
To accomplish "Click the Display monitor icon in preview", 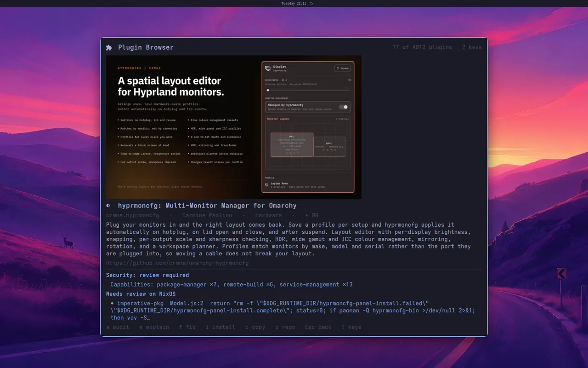I will (x=268, y=68).
